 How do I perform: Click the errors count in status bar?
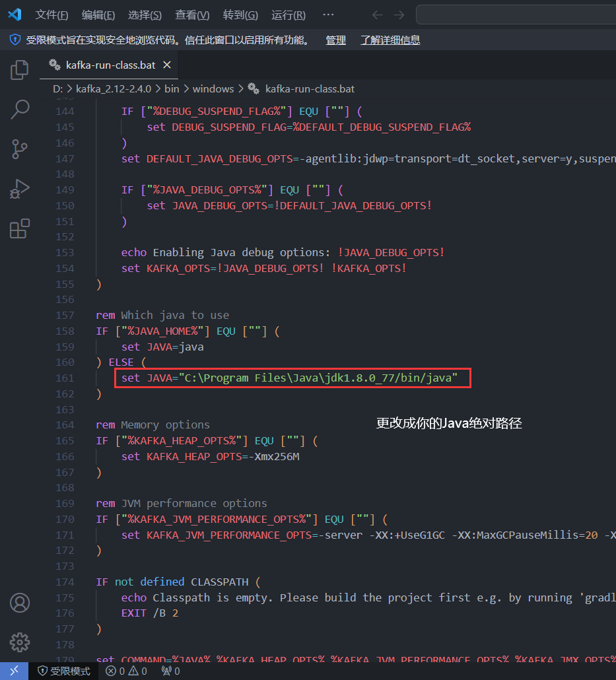click(116, 671)
